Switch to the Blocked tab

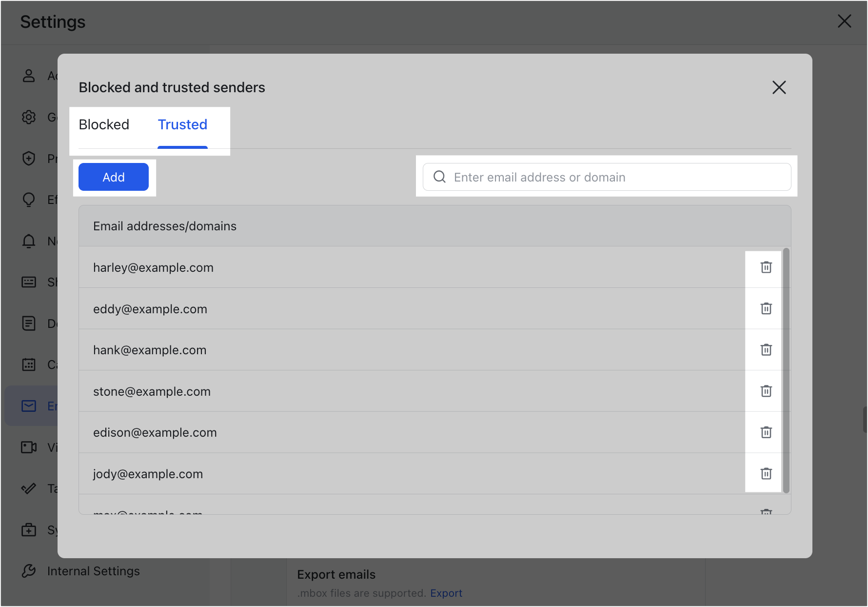tap(104, 125)
